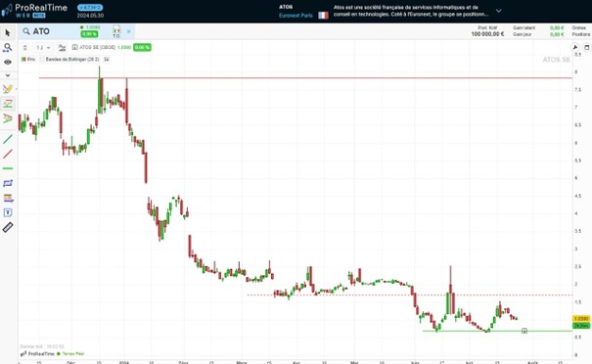The image size is (592, 364).
Task: Pick the red diagonal trend line tool
Action: coord(8,154)
